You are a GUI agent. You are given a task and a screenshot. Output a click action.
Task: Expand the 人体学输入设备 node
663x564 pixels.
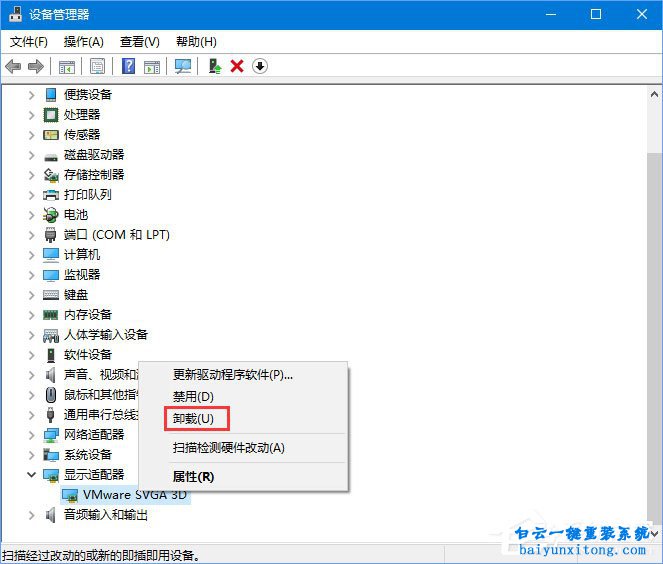(31, 335)
